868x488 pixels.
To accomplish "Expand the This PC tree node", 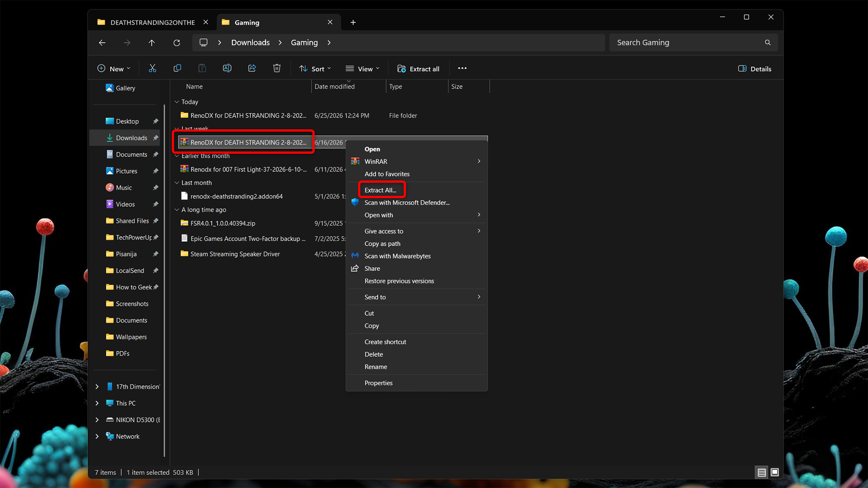I will (97, 403).
